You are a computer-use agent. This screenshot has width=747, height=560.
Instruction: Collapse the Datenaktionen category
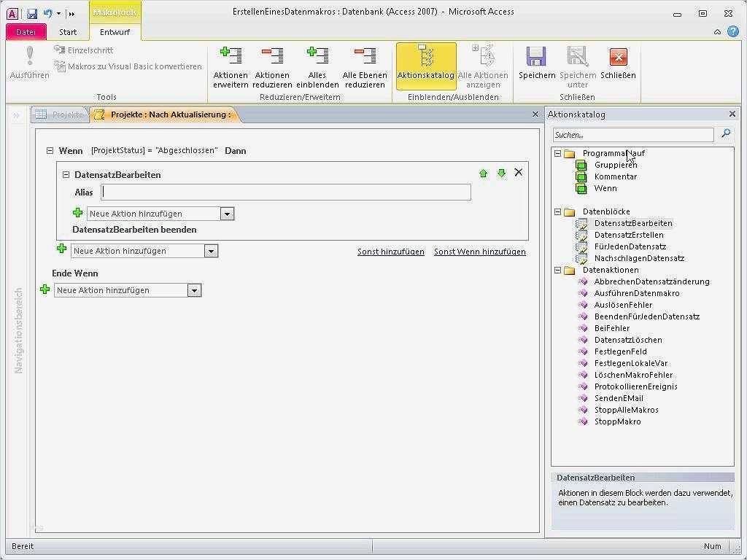click(559, 270)
